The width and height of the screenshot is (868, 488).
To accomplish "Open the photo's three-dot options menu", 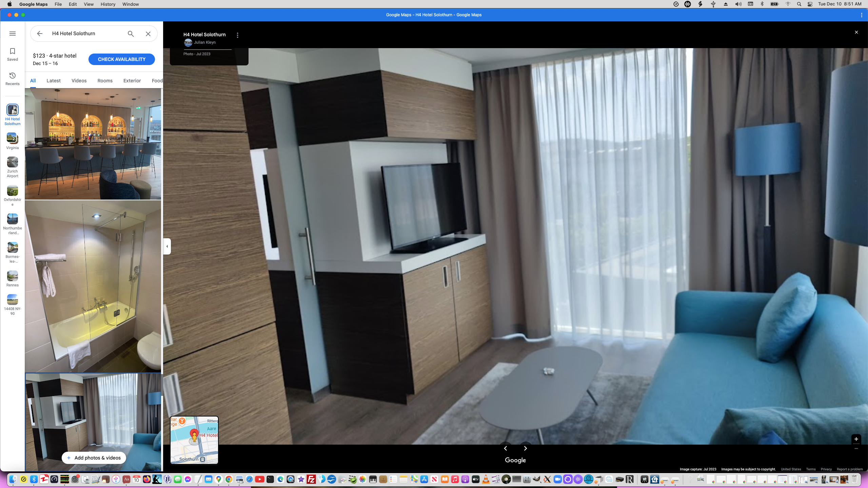I will [237, 35].
